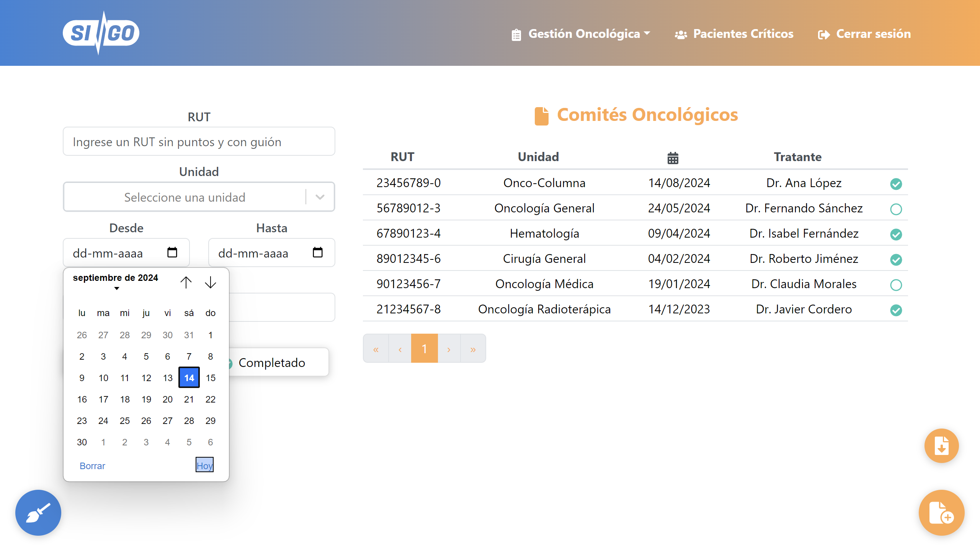Click the Desde date field
Viewport: 980px width, 551px height.
click(x=126, y=253)
